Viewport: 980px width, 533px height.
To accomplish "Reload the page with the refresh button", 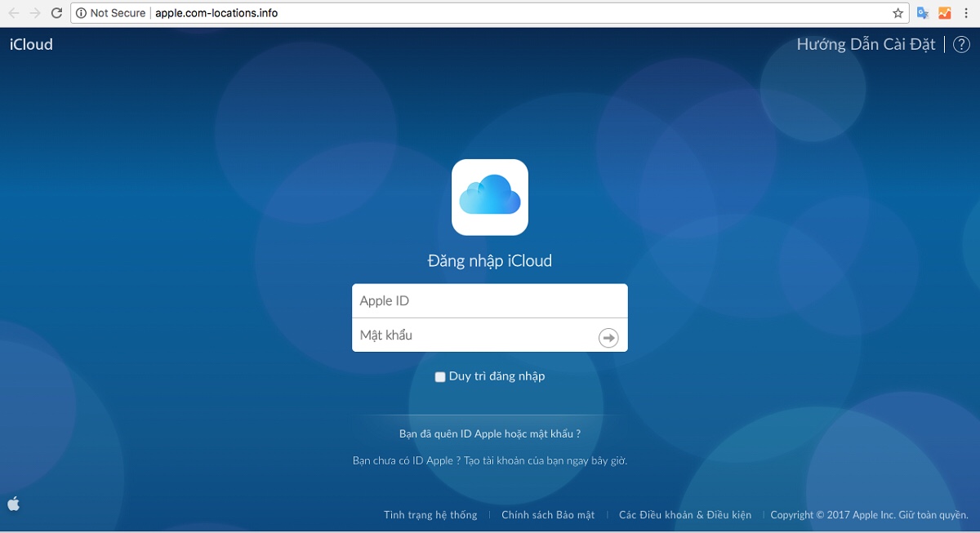I will (56, 13).
